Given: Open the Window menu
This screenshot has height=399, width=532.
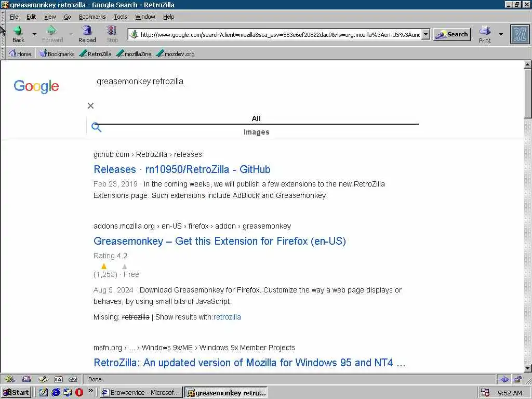Looking at the screenshot, I should pos(145,17).
